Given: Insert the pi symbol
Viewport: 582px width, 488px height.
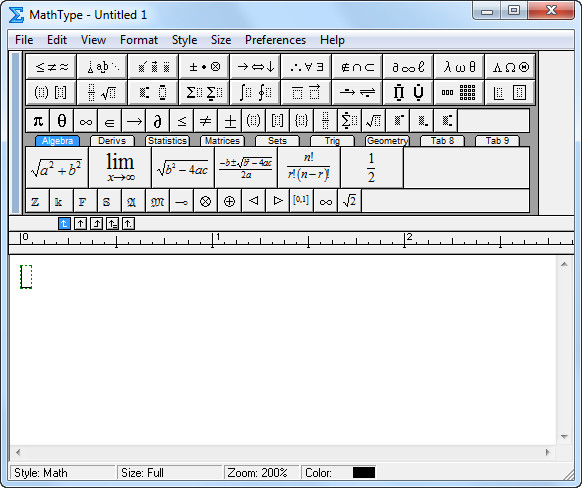Looking at the screenshot, I should (x=38, y=121).
